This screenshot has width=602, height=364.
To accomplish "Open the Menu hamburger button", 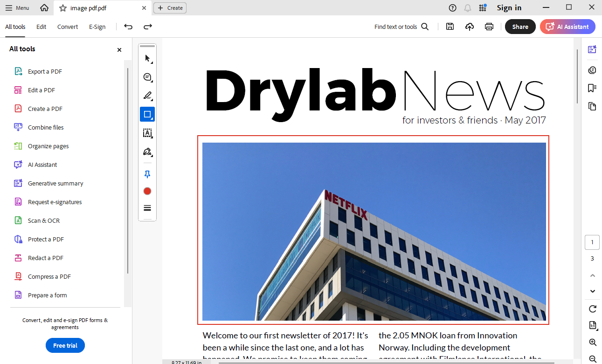I will coord(17,8).
